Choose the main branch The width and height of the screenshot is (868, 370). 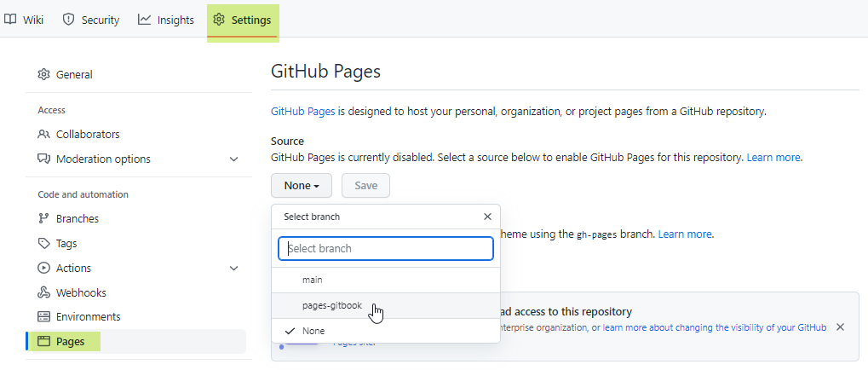(x=312, y=280)
